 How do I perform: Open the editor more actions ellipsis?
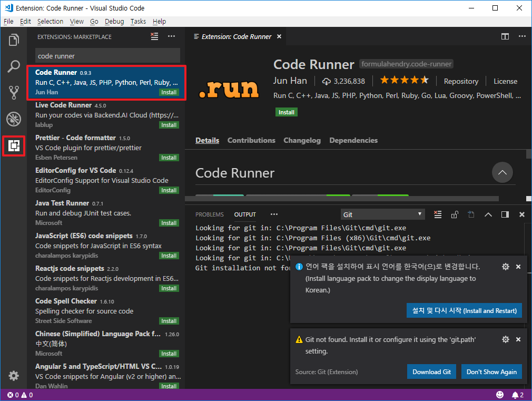coord(522,36)
